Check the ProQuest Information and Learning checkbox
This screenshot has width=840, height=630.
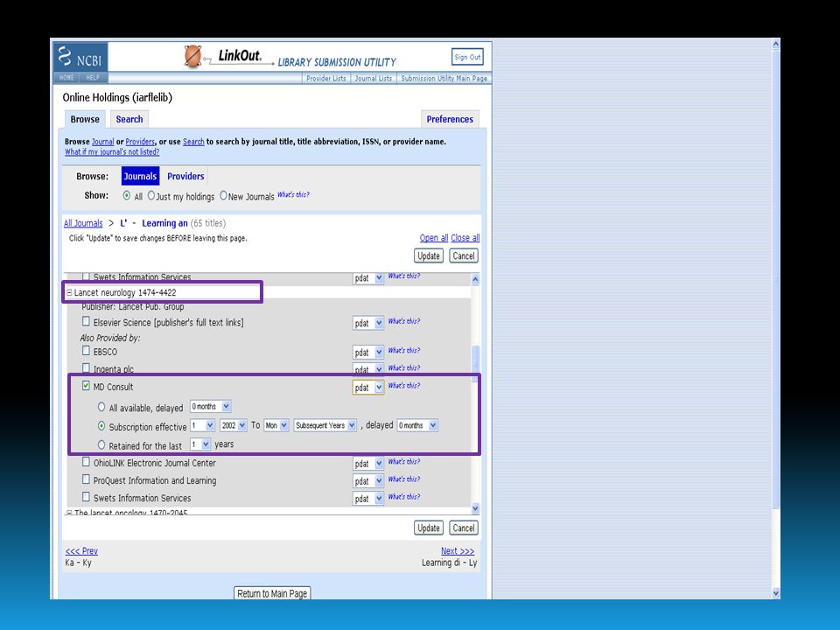point(86,479)
